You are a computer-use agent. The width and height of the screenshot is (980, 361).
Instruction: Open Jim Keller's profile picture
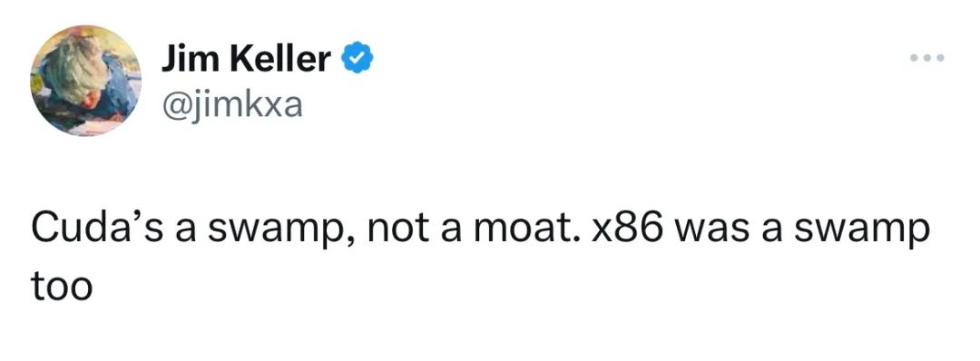click(x=85, y=81)
